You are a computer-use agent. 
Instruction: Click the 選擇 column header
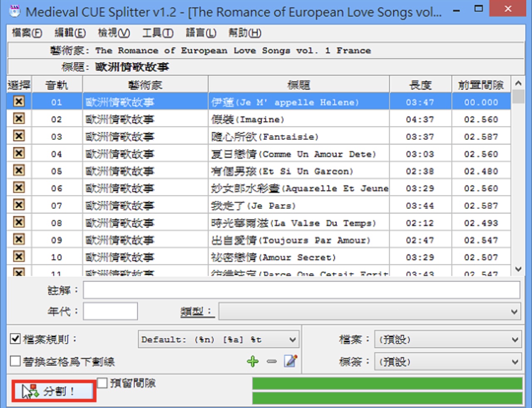(19, 85)
